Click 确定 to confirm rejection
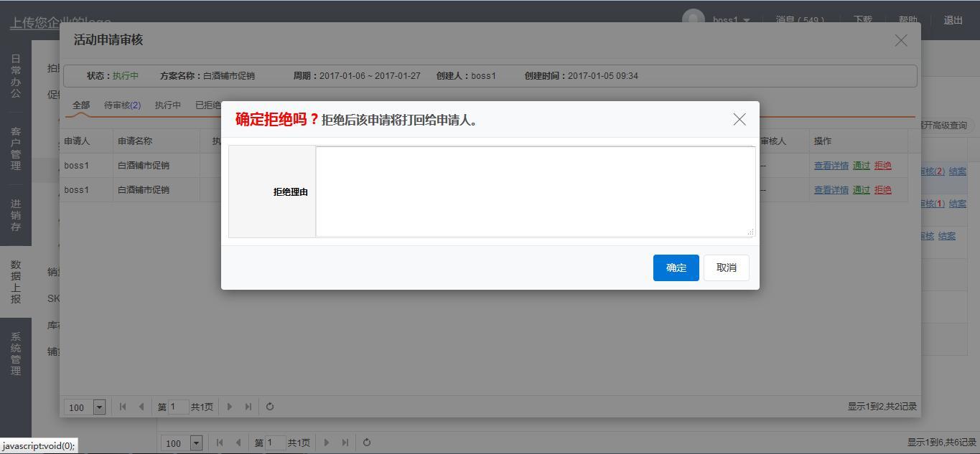The height and width of the screenshot is (454, 980). click(x=676, y=268)
